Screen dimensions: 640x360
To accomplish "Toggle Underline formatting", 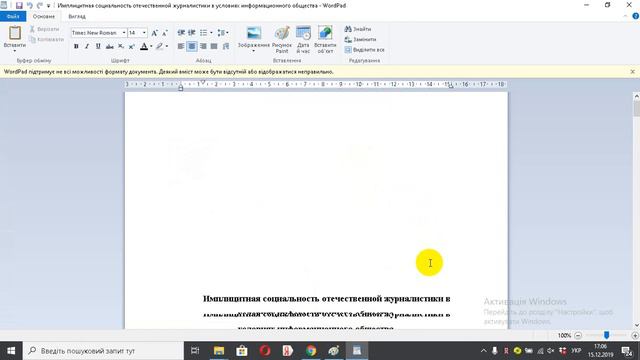I will pyautogui.click(x=98, y=47).
